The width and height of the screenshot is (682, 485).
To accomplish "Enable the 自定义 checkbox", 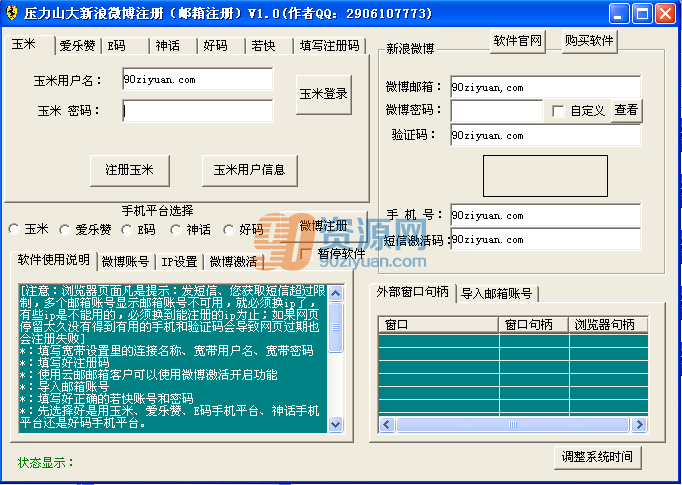I will (x=558, y=111).
